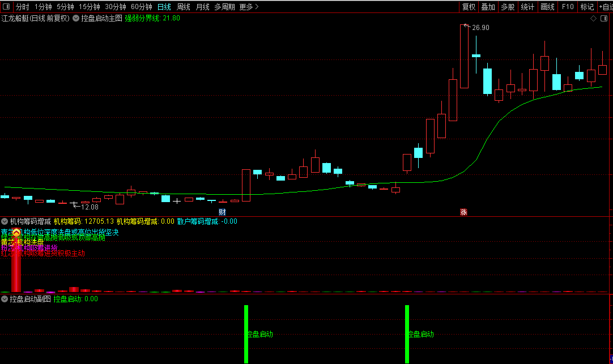This screenshot has height=364, width=613.
Task: Select the 30分钟 period tab
Action: (x=116, y=7)
